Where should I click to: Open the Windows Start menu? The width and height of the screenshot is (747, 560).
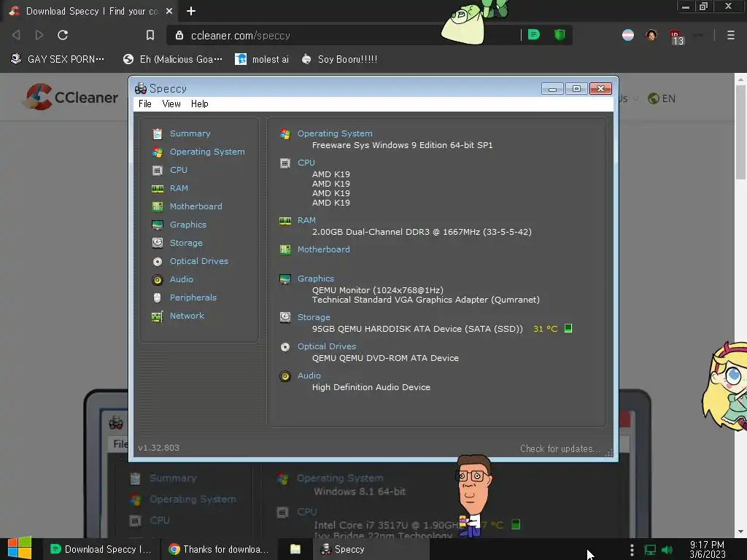coord(20,548)
